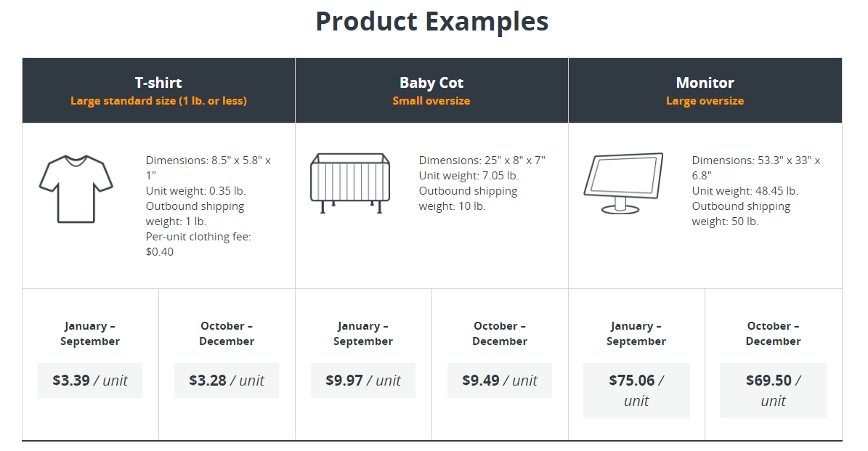The height and width of the screenshot is (451, 868).
Task: Click the T-shirt product icon
Action: [76, 189]
